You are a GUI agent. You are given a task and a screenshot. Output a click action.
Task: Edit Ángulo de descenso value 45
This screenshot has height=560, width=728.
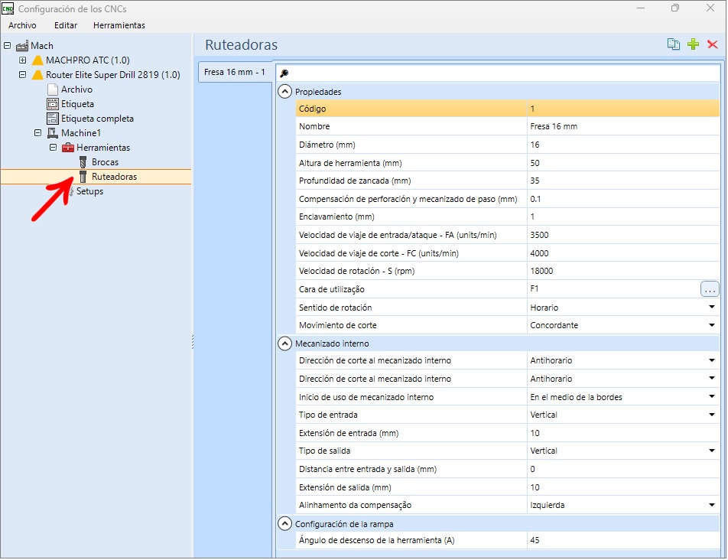pos(623,540)
